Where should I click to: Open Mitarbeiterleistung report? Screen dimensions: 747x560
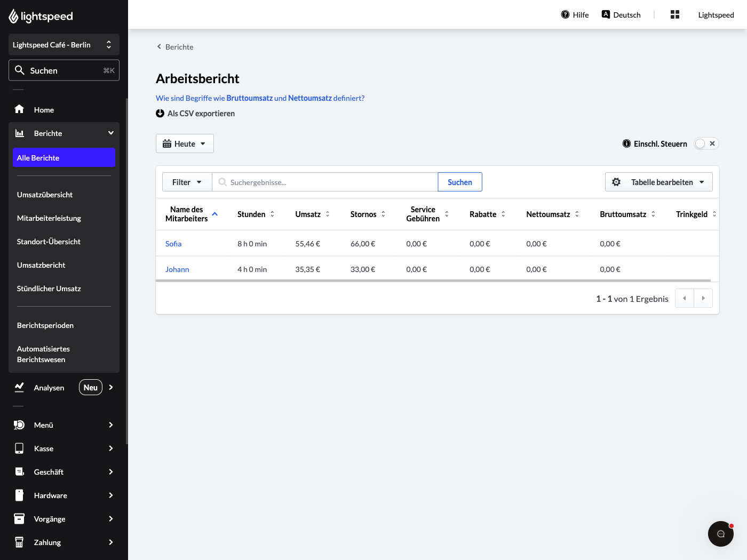pos(49,218)
